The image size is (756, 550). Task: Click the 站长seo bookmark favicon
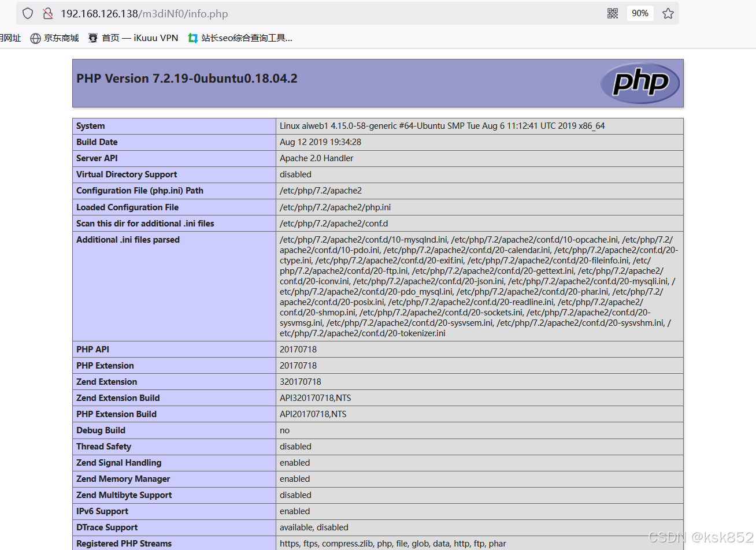coord(193,38)
